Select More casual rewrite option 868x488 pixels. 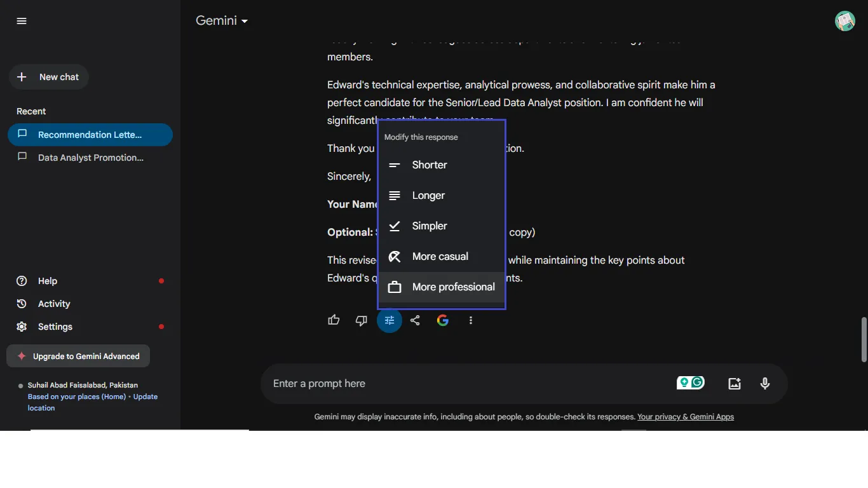point(440,256)
